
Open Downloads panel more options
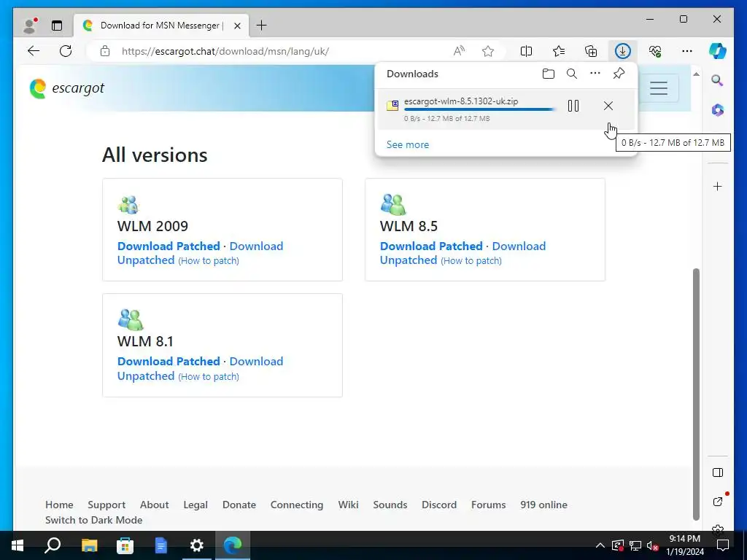[x=595, y=74]
